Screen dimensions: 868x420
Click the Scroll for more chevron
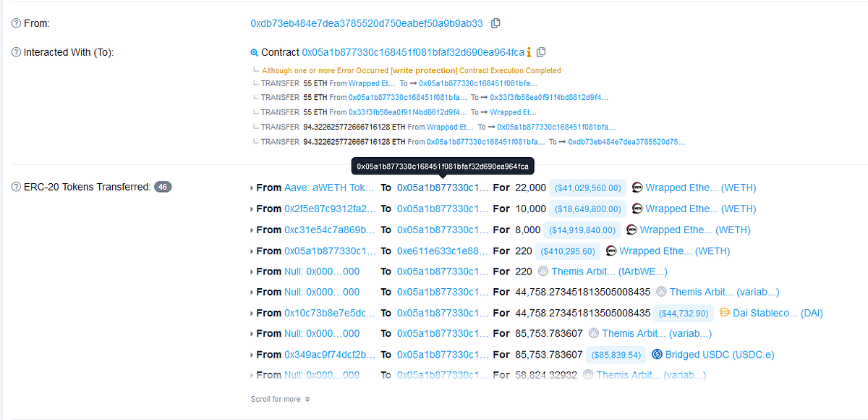click(306, 399)
